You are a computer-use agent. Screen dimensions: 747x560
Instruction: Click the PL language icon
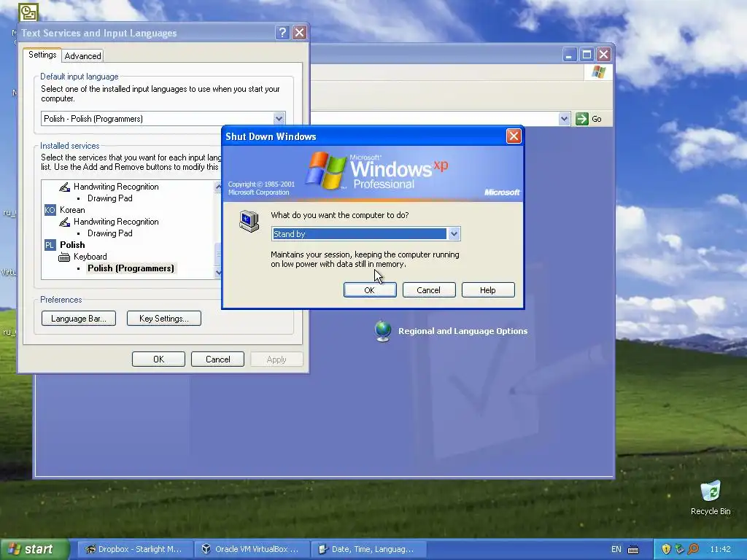tap(50, 245)
